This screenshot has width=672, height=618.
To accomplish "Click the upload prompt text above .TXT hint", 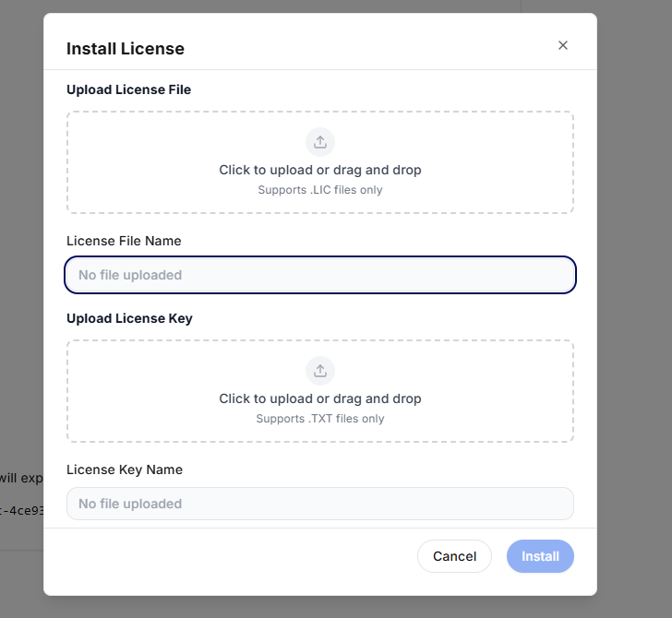I will [320, 398].
